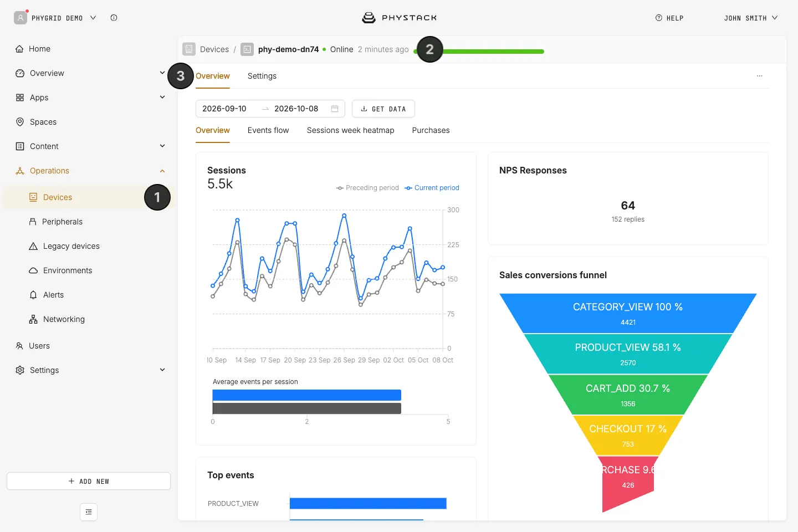This screenshot has width=798, height=532.
Task: Click the info icon next to Phygrid Demo
Action: point(114,18)
